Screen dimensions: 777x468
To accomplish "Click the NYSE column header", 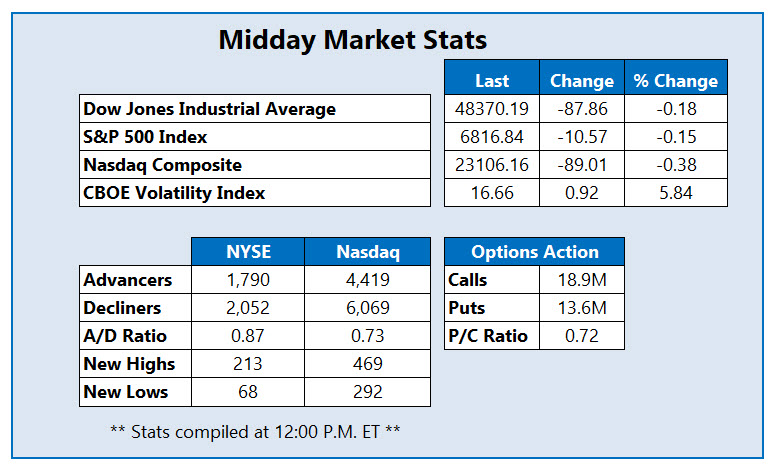I will [x=249, y=252].
